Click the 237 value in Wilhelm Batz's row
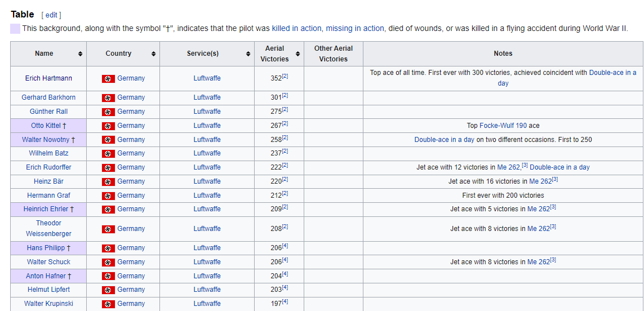Image resolution: width=644 pixels, height=311 pixels. tap(276, 154)
